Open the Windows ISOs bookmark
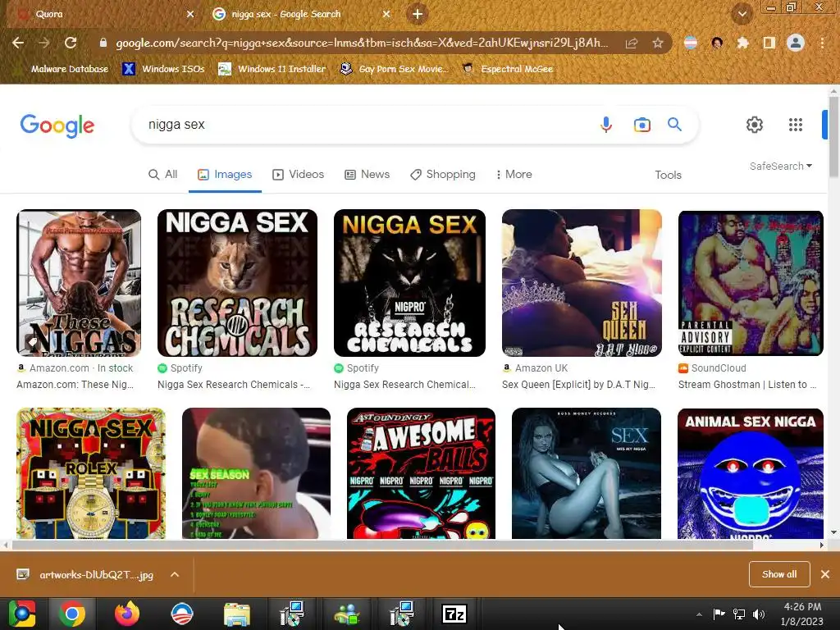 point(163,69)
